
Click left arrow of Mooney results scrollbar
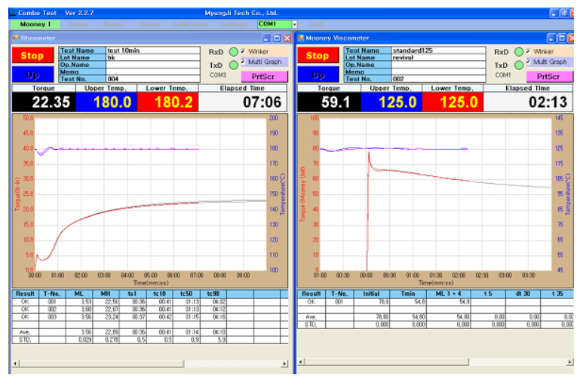(x=301, y=362)
